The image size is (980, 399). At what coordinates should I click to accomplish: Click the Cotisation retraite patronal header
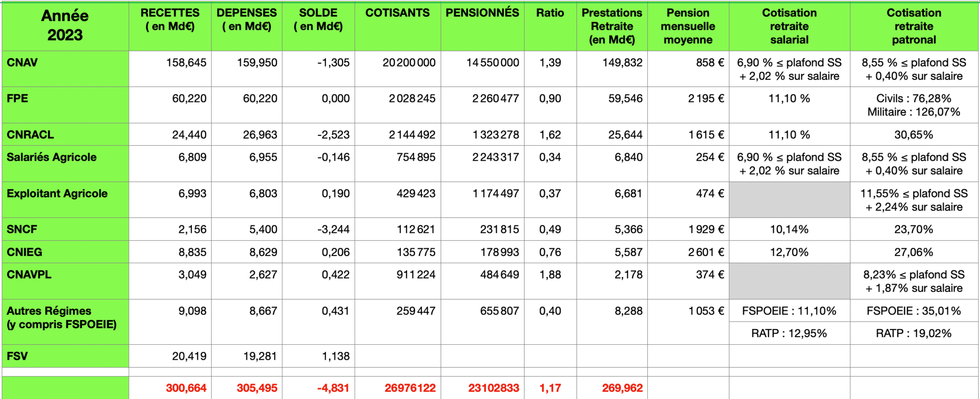pyautogui.click(x=914, y=26)
